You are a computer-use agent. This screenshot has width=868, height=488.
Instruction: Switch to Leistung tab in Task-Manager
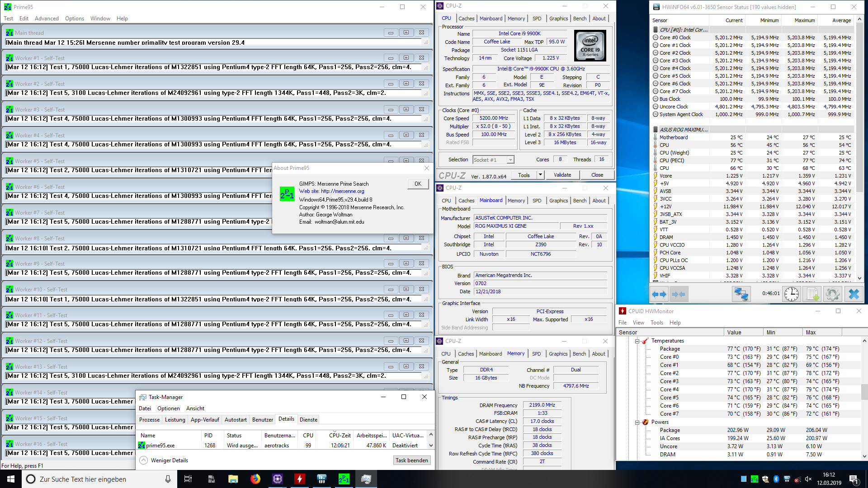175,420
